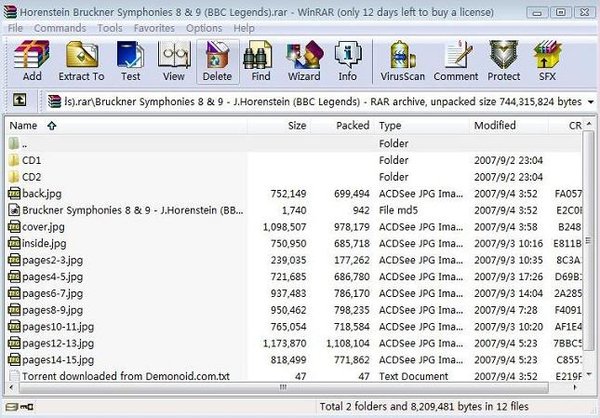The image size is (600, 418).
Task: Sort by the Packed column header
Action: (x=342, y=126)
